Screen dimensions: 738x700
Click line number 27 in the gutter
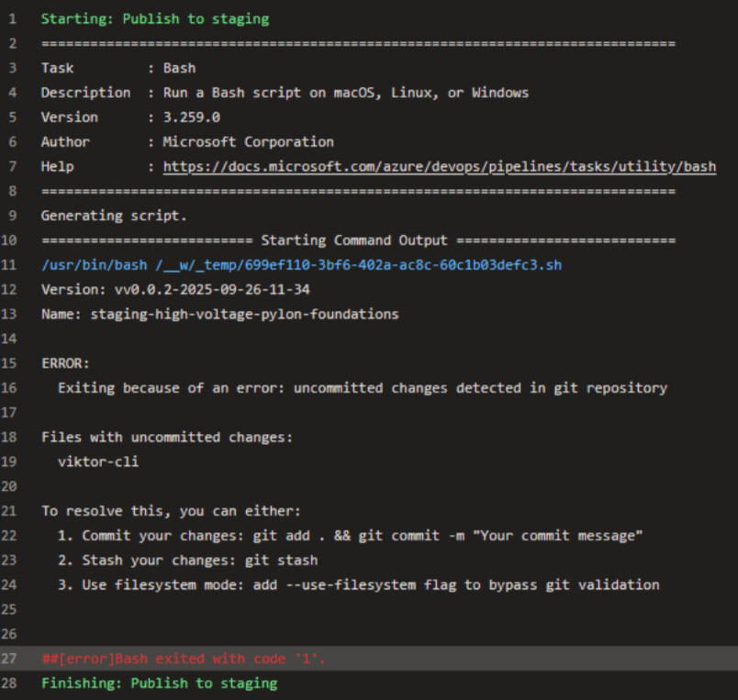click(x=11, y=659)
